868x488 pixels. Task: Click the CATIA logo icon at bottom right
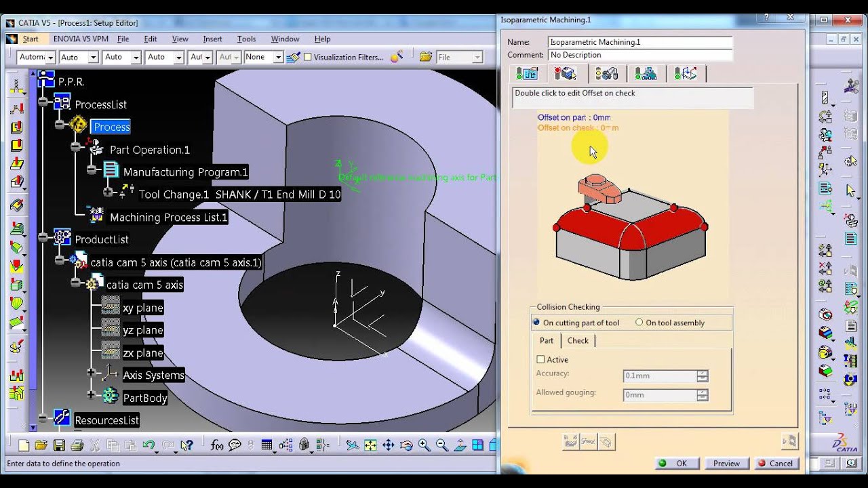tap(844, 443)
